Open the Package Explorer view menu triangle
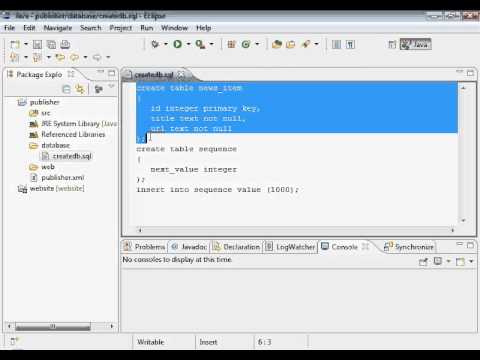 [x=111, y=86]
